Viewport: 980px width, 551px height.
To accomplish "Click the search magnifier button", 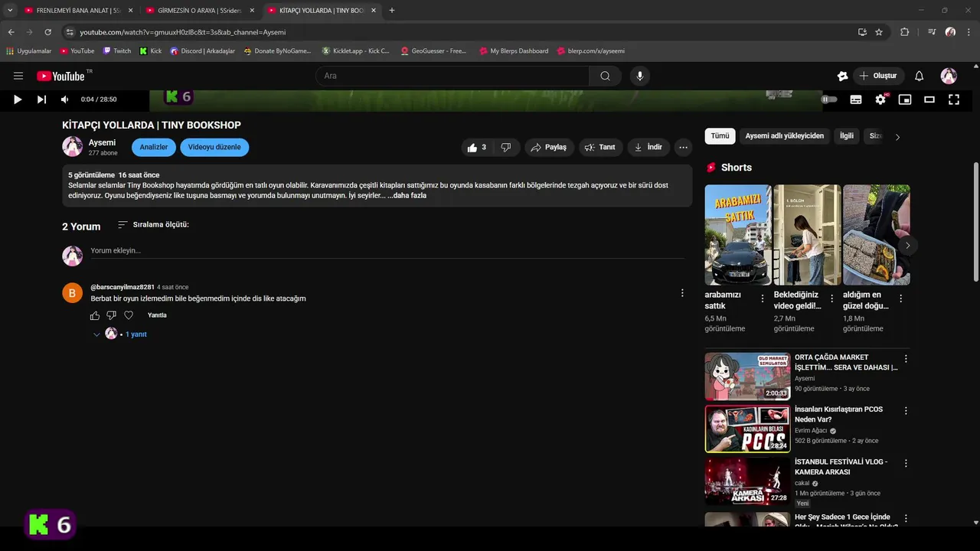I will pos(605,76).
